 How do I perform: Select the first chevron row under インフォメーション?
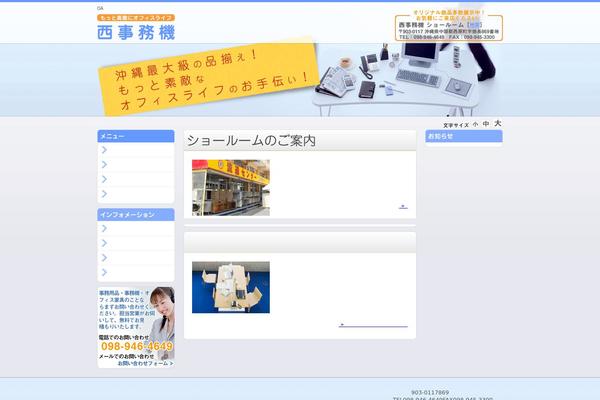click(136, 229)
